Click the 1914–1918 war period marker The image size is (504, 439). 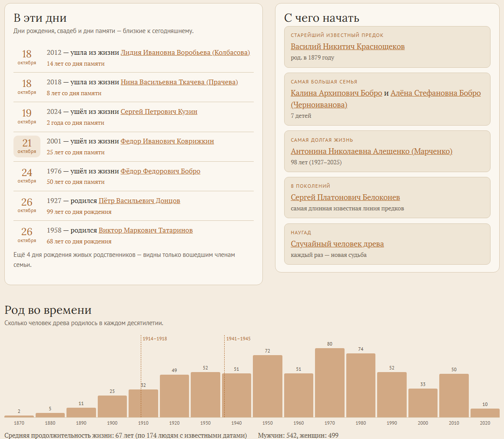155,339
